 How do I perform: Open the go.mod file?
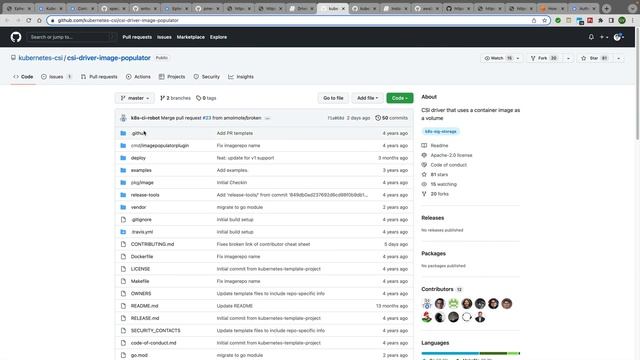[x=139, y=355]
